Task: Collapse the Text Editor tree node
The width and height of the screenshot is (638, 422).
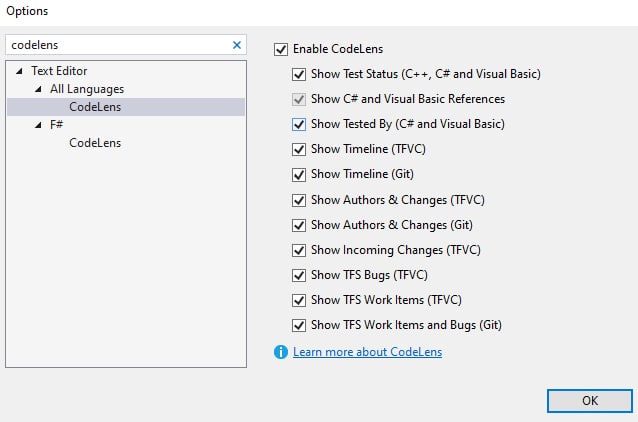Action: pos(19,71)
